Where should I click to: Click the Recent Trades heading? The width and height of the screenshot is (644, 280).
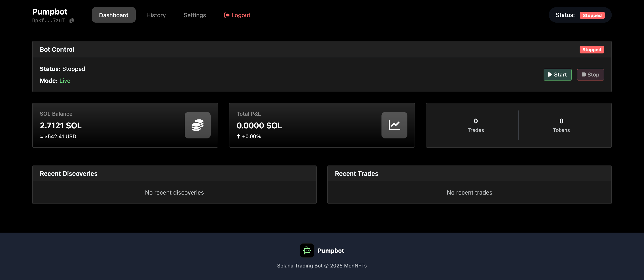tap(356, 174)
